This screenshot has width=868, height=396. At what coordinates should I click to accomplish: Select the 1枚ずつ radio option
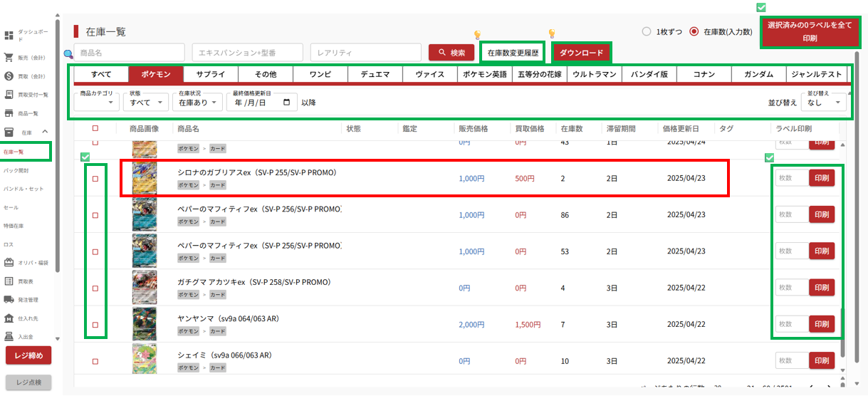[647, 31]
